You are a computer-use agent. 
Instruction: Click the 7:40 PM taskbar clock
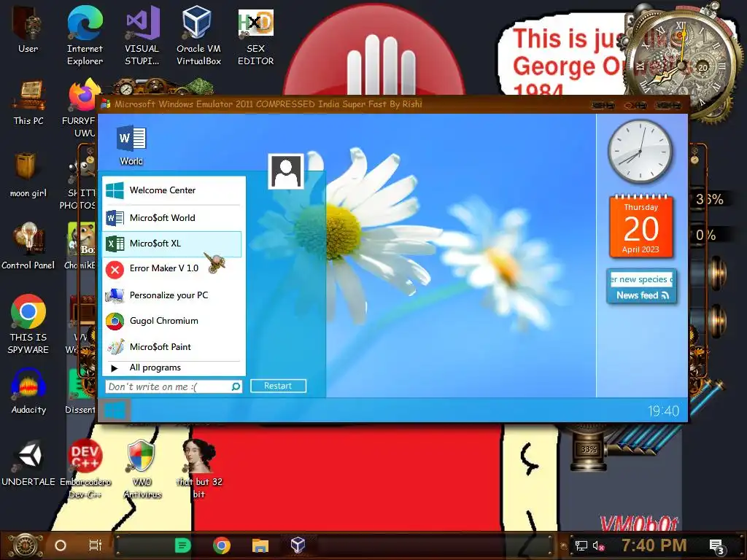click(x=654, y=545)
